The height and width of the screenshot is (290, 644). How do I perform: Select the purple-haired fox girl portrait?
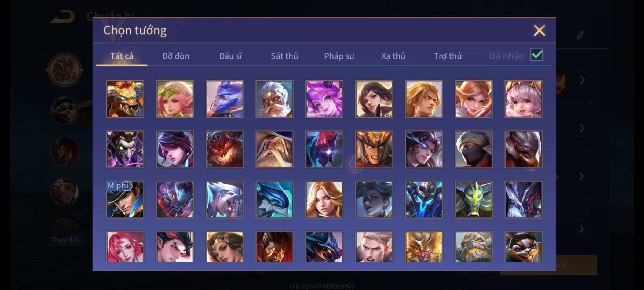click(324, 99)
